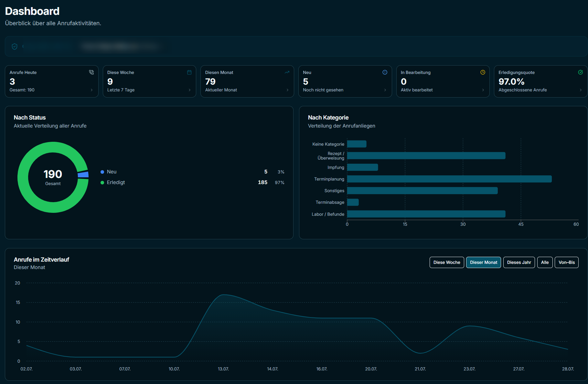Switch timeline to Dieses Jahr
588x384 pixels.
coord(519,262)
